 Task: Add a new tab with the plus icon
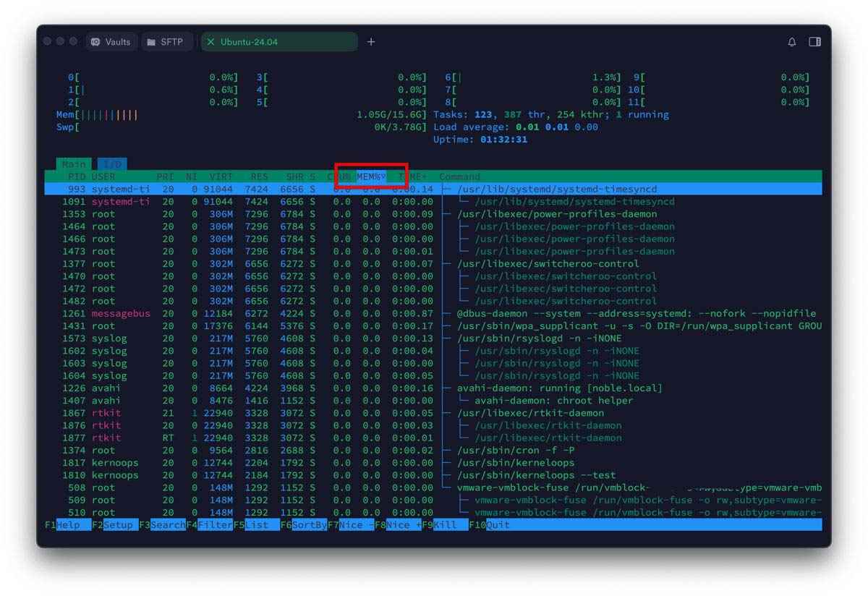click(x=371, y=42)
